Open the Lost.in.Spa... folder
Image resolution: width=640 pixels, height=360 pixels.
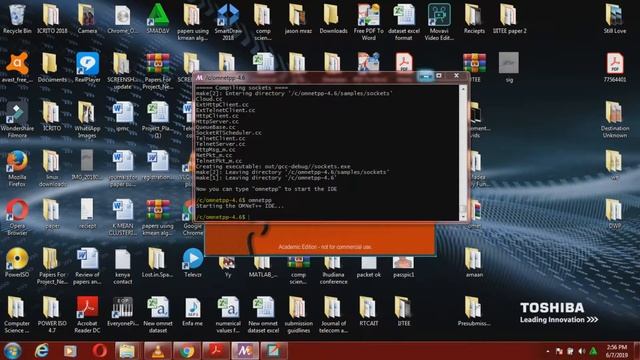click(157, 263)
